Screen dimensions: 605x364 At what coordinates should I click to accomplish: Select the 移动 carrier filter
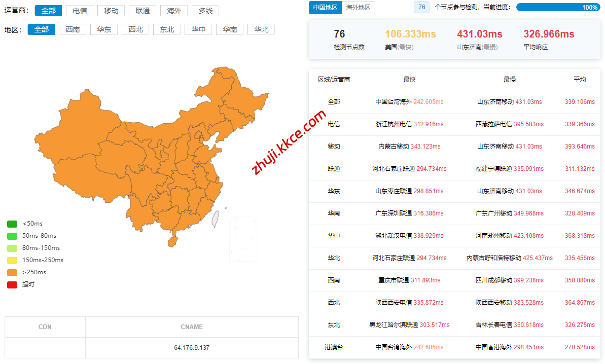[x=111, y=11]
